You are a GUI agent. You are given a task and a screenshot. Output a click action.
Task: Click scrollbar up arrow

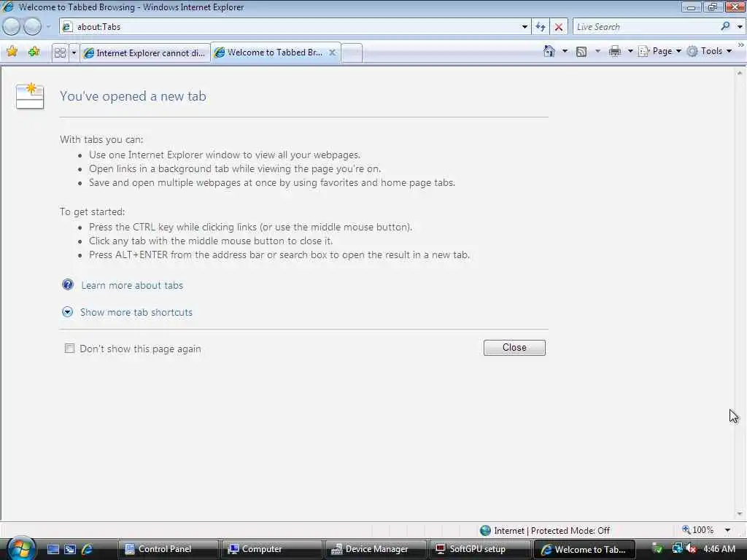coord(740,73)
